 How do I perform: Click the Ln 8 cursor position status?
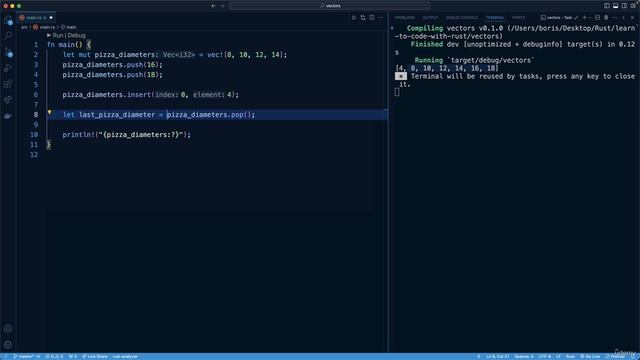tap(498, 356)
